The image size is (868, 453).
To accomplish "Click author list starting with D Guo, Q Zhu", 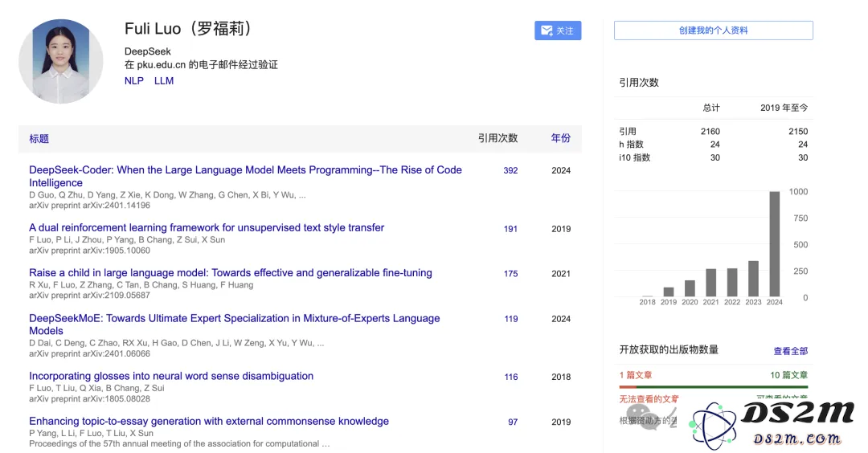I will pos(167,194).
